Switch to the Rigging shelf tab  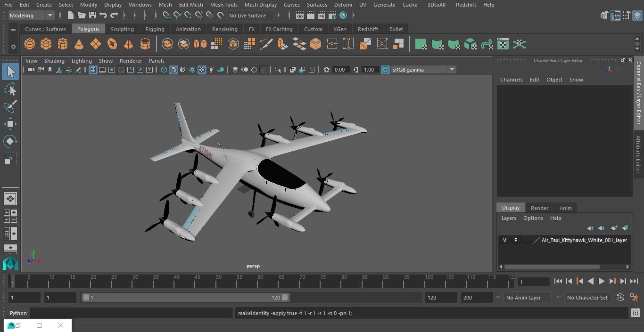pos(155,29)
